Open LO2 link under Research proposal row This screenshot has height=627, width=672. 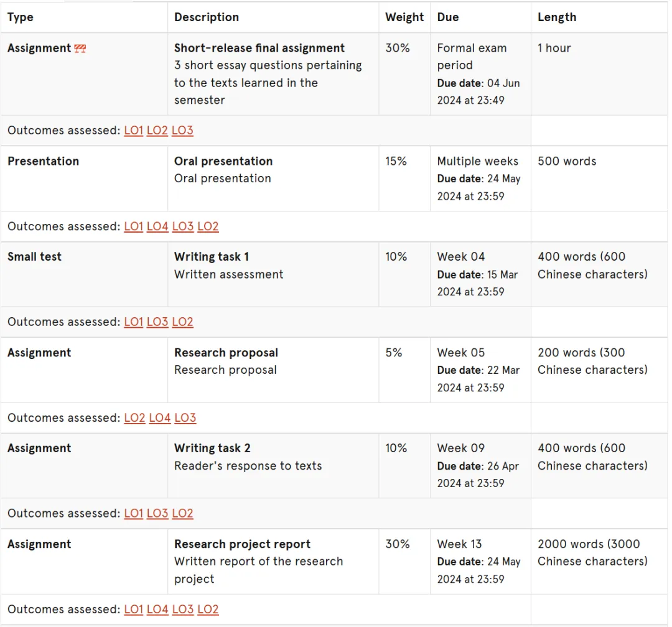134,418
